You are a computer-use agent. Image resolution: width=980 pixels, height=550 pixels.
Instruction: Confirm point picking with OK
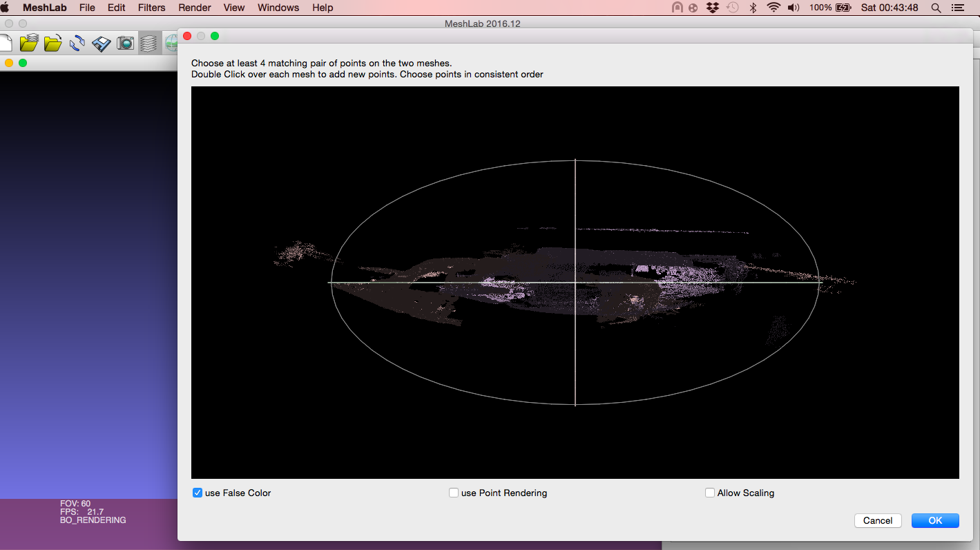pos(934,520)
